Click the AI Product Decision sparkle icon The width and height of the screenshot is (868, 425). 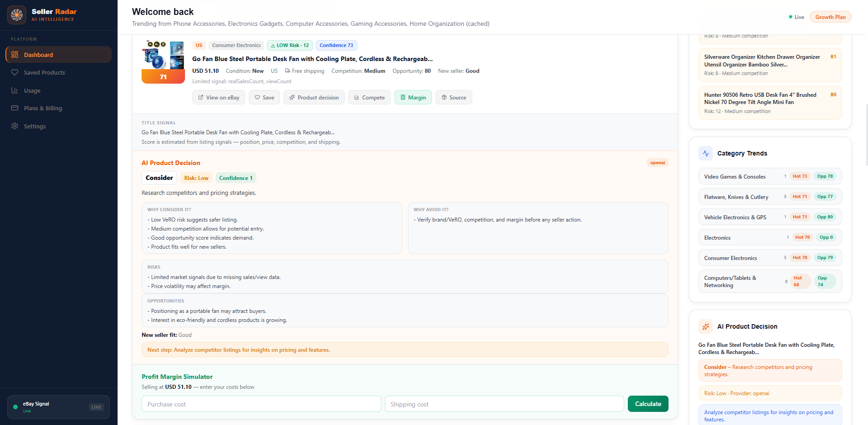706,326
